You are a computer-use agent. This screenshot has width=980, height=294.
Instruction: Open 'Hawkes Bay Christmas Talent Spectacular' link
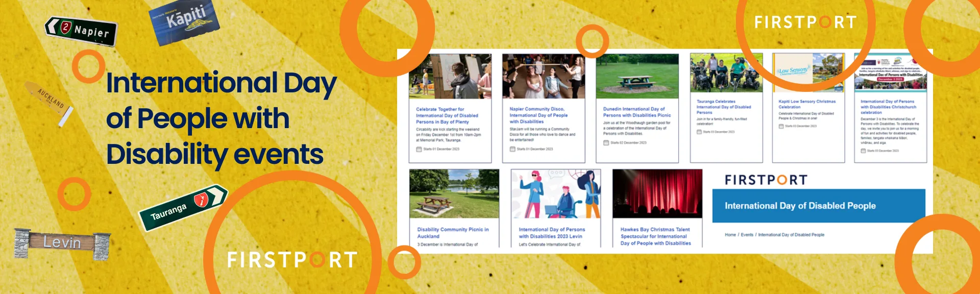click(655, 236)
